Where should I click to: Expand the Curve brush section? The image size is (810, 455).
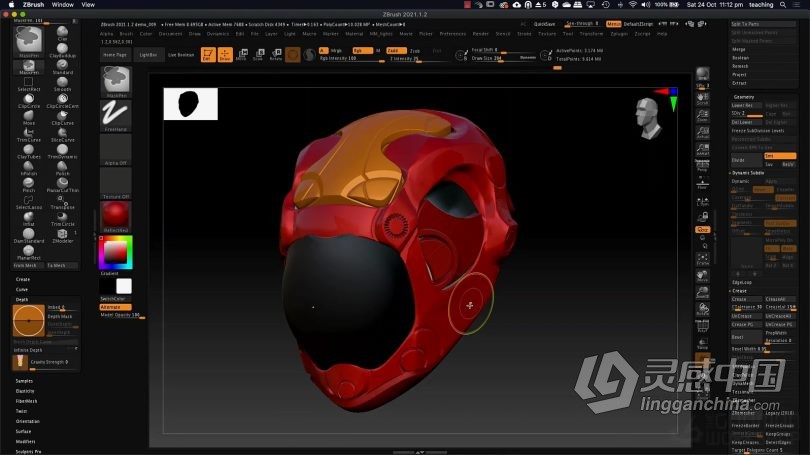click(22, 290)
